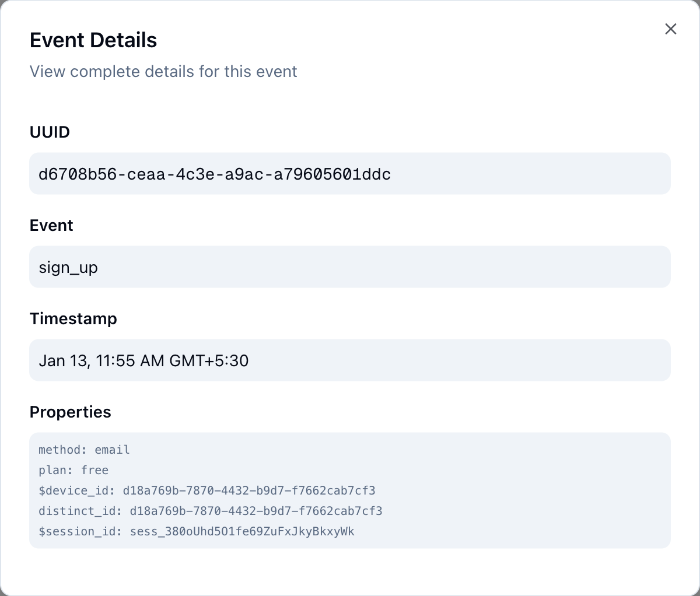Image resolution: width=700 pixels, height=596 pixels.
Task: Click the 'method' property key
Action: click(x=61, y=450)
